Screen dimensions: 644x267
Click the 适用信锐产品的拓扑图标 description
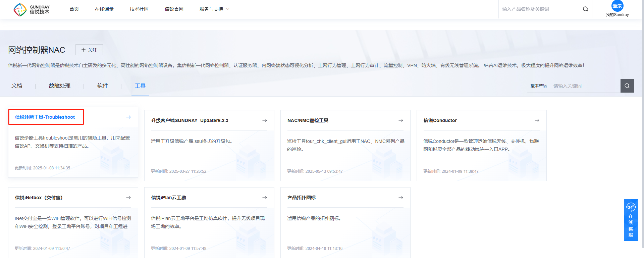pyautogui.click(x=314, y=218)
